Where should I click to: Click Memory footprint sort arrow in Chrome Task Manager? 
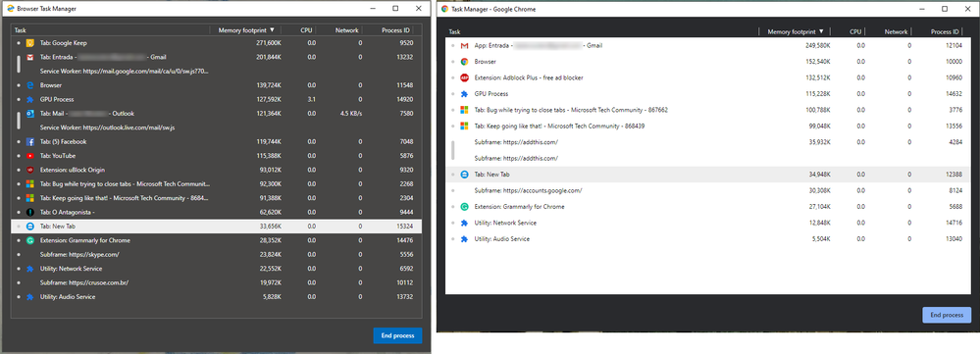pyautogui.click(x=821, y=31)
